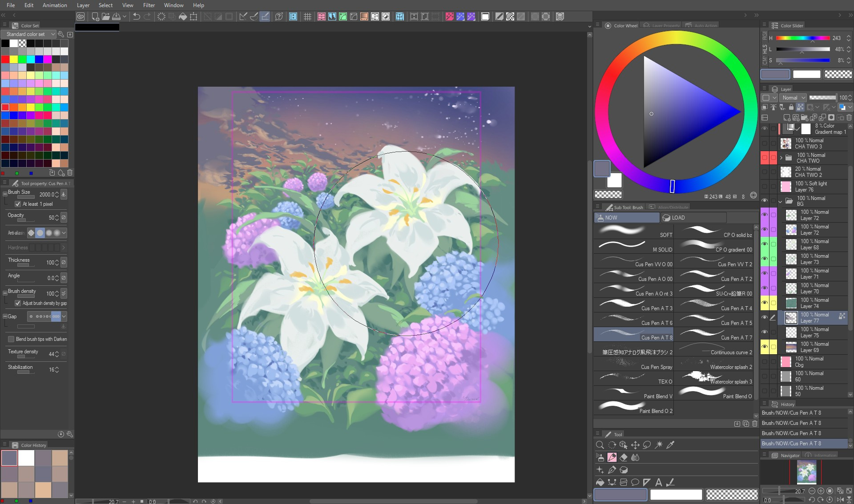
Task: Select the Move layer tool
Action: [x=635, y=445]
